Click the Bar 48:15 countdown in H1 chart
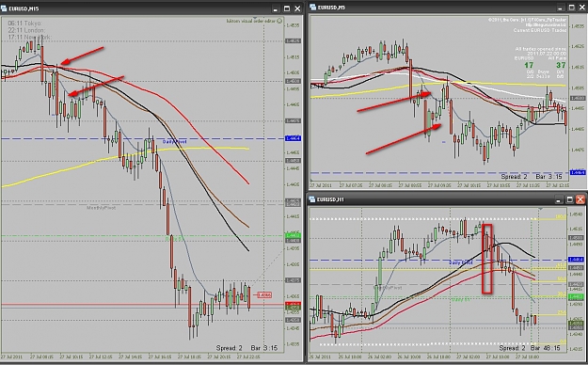588x365 pixels. (546, 348)
